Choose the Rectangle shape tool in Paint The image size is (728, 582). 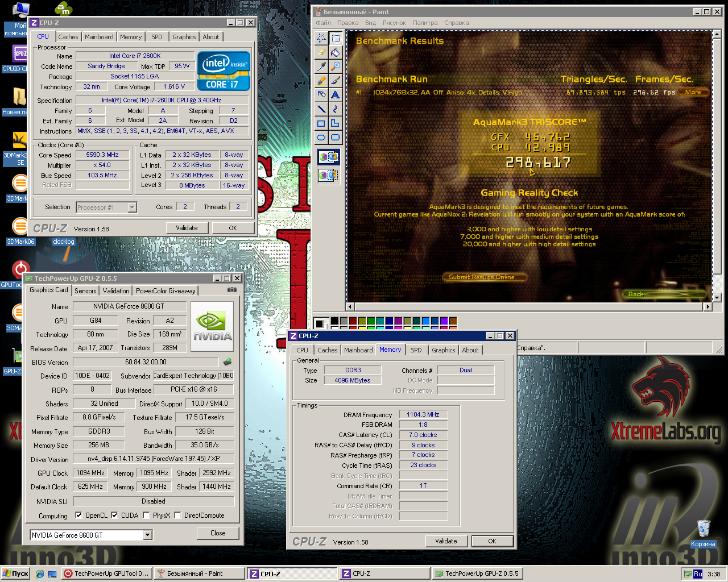pos(321,123)
